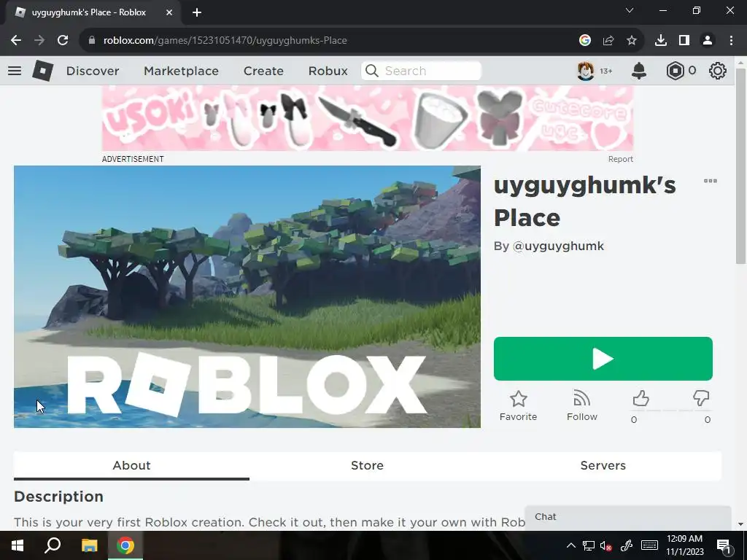747x560 pixels.
Task: Report the advertisement
Action: click(620, 159)
